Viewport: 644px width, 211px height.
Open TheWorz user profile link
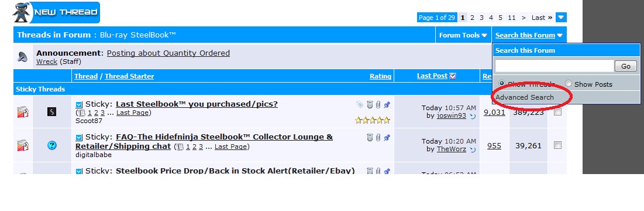(452, 149)
